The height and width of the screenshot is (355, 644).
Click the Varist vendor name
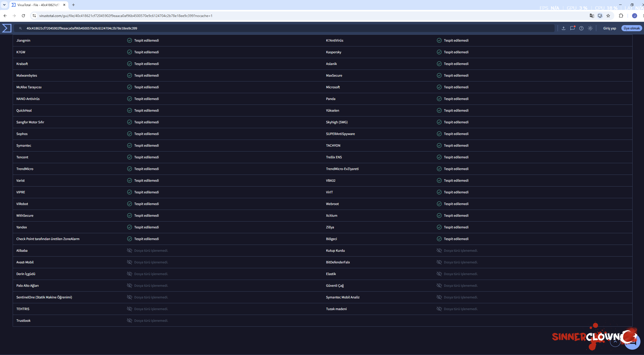click(20, 180)
